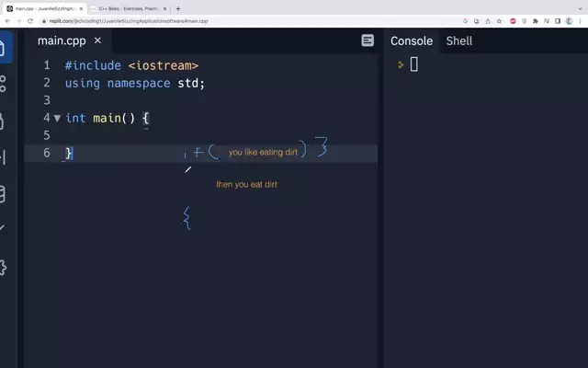Viewport: 588px width, 368px height.
Task: Click line number 1 in gutter
Action: click(x=47, y=65)
